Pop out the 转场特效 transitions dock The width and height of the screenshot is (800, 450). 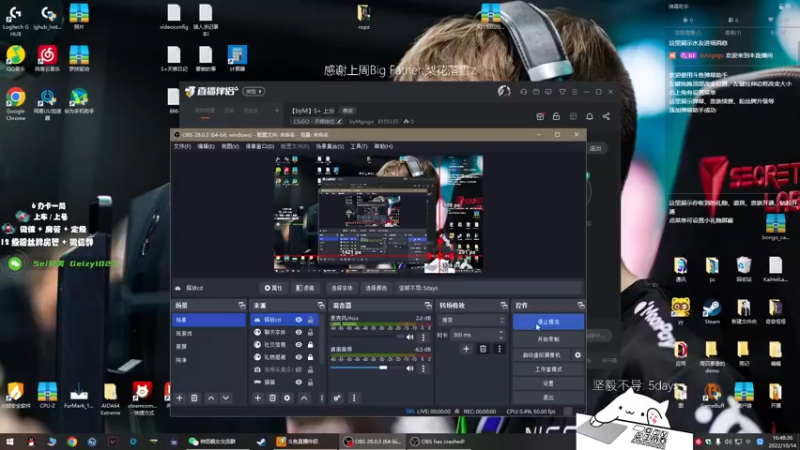coord(504,305)
